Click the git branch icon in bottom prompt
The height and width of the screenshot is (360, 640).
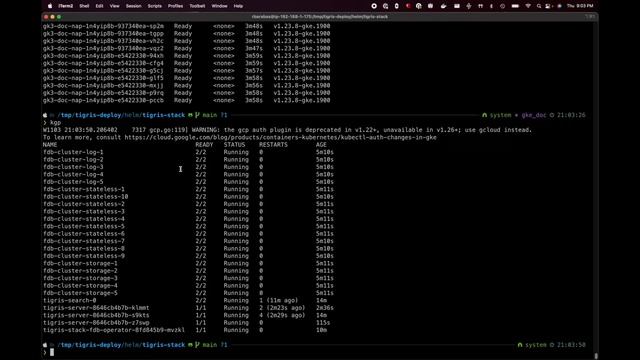[197, 345]
